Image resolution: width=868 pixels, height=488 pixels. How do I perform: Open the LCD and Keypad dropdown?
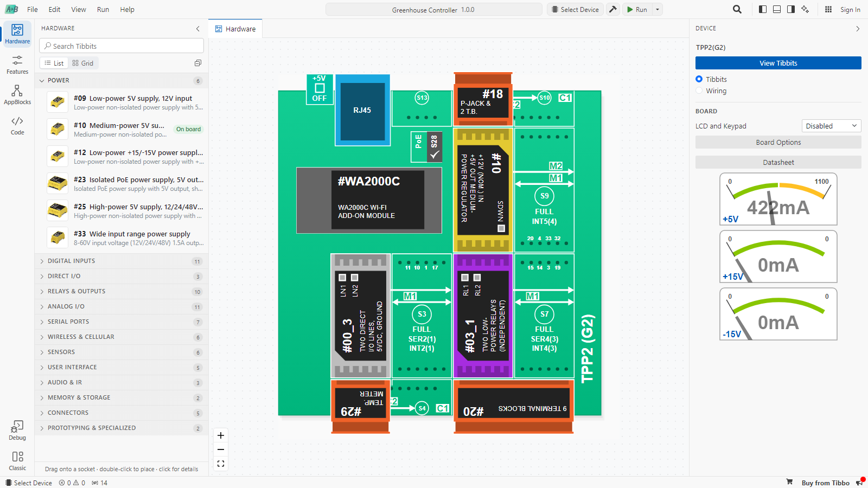pos(831,126)
